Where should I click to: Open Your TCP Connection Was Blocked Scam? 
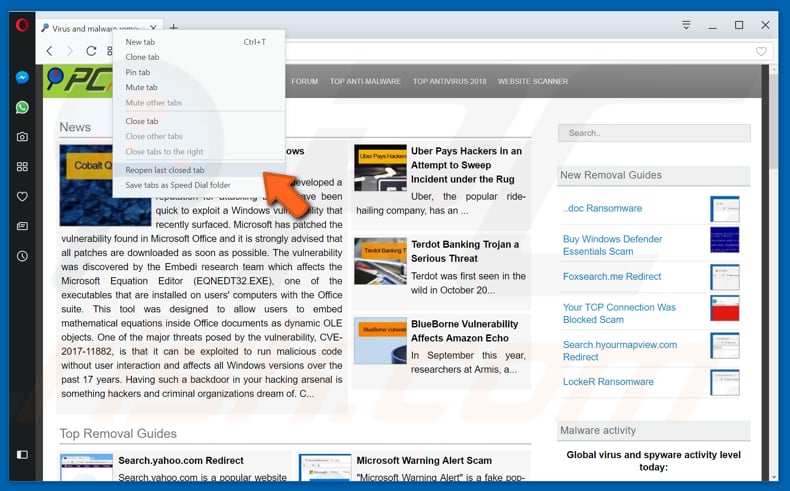click(x=619, y=313)
